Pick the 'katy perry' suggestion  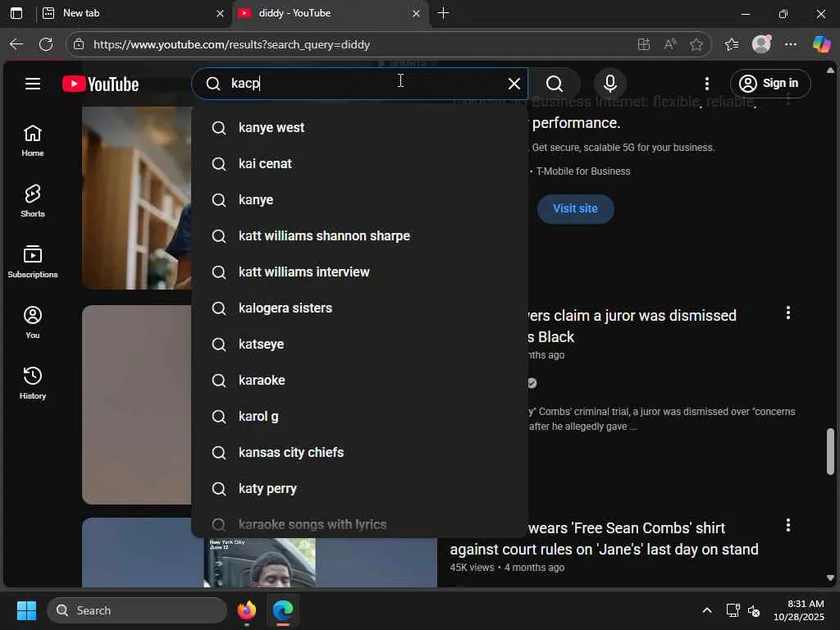tap(359, 489)
